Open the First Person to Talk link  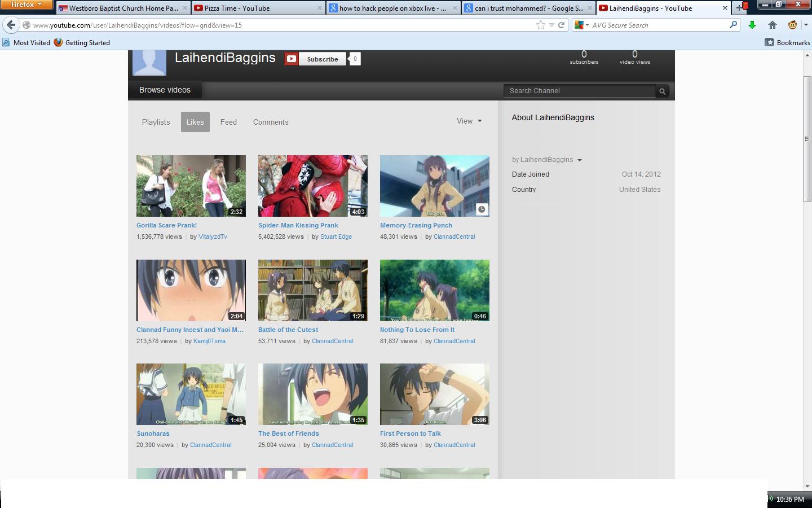[x=411, y=433]
